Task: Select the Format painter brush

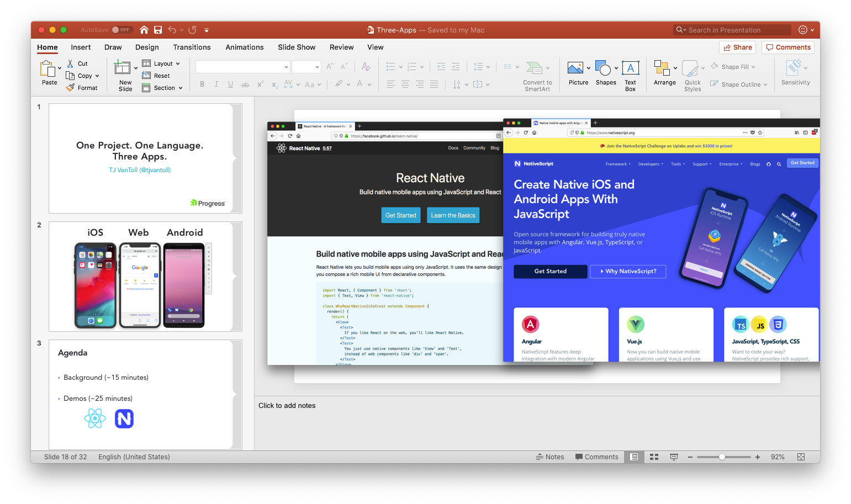Action: (70, 88)
